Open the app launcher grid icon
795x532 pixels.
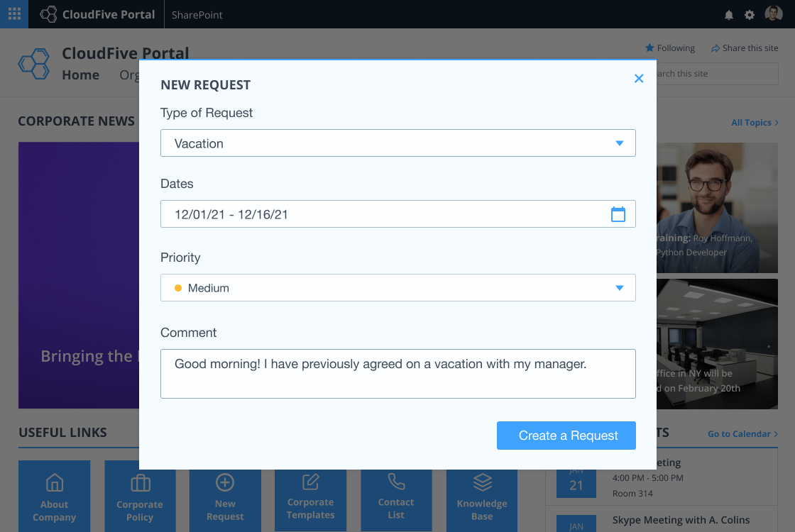[14, 14]
